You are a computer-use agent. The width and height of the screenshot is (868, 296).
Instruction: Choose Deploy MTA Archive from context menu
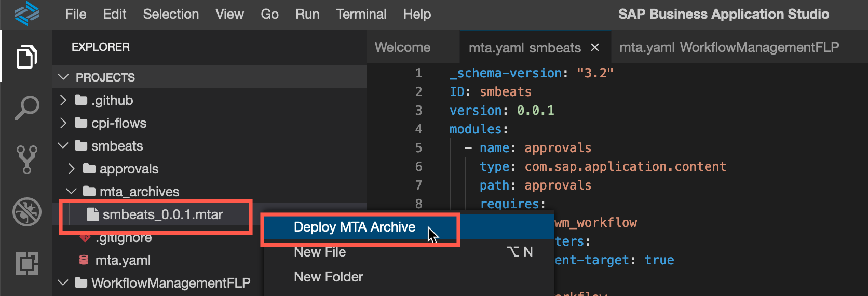409,227
